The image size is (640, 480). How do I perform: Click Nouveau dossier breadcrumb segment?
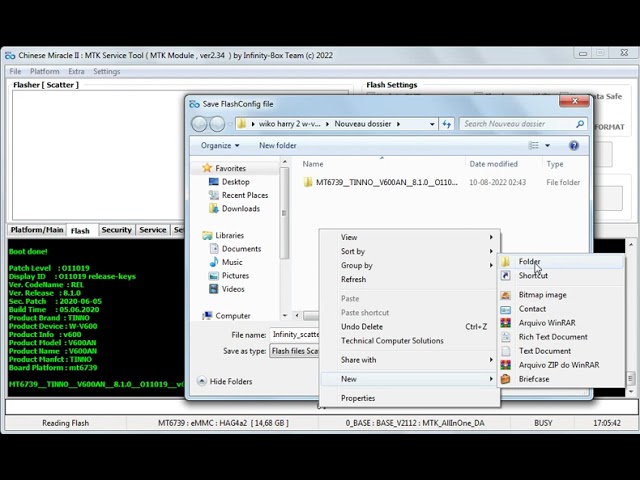click(362, 124)
